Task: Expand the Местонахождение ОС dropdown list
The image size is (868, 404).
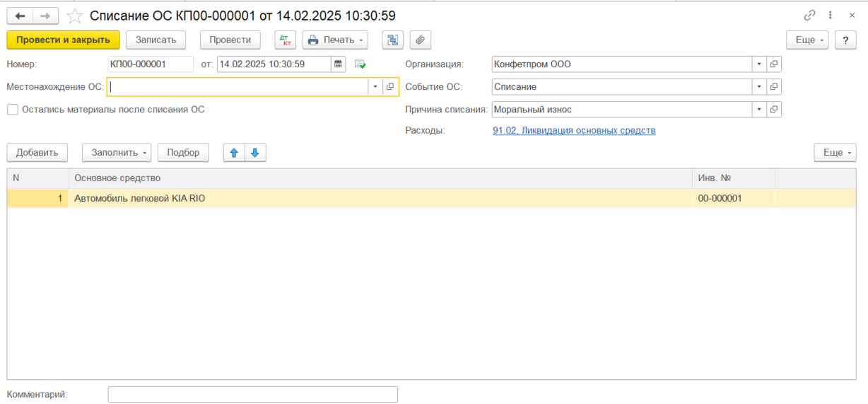Action: (x=375, y=87)
